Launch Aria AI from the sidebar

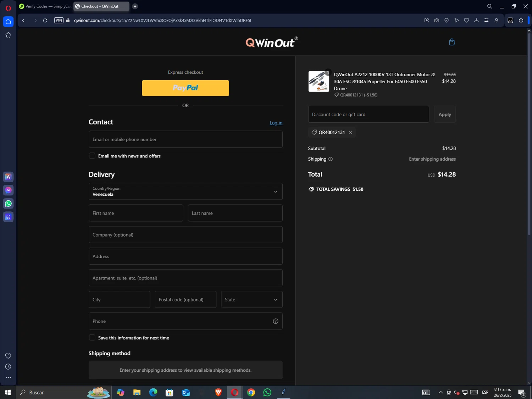coord(8,177)
